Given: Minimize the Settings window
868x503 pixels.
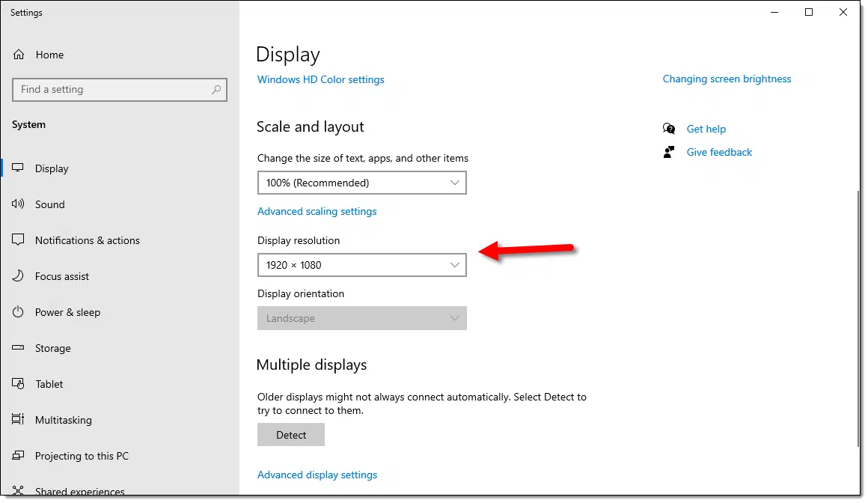Looking at the screenshot, I should [774, 12].
